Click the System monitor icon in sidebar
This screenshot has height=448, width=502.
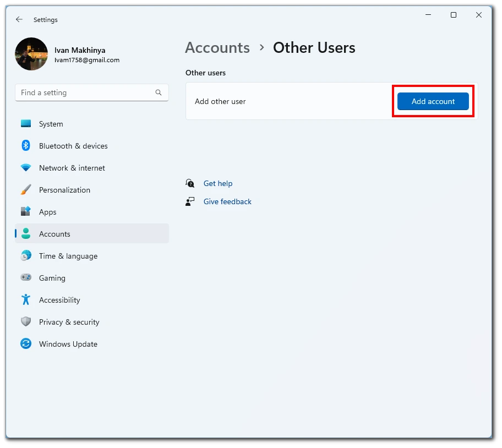pyautogui.click(x=26, y=124)
